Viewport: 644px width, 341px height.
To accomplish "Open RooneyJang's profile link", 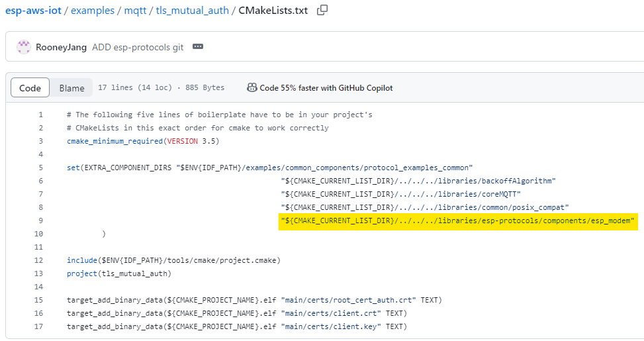I will click(61, 47).
